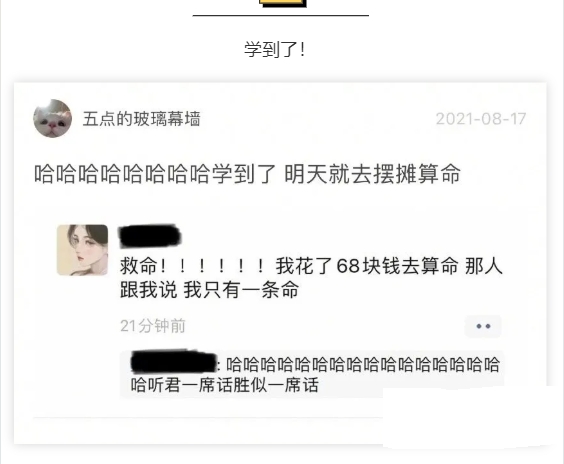
Task: Open the main comment about 摆摊算命
Action: pyautogui.click(x=247, y=174)
